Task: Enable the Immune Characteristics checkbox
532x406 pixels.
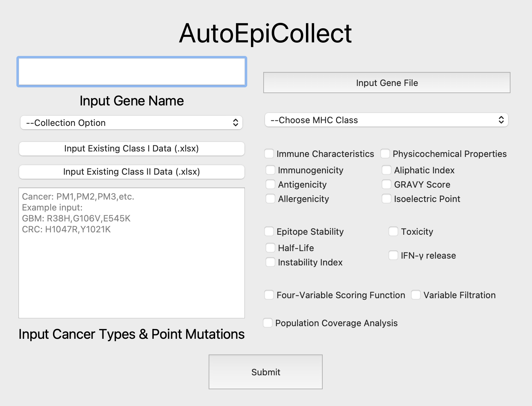Action: coord(269,154)
